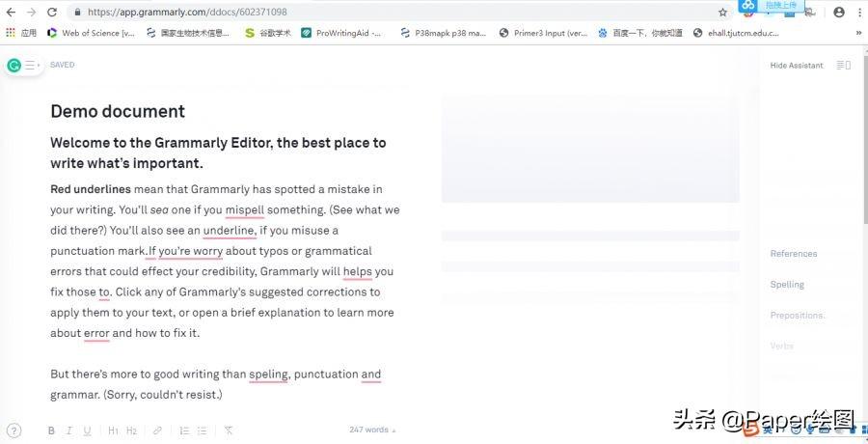
Task: Set Heading 1 style (H1)
Action: pos(113,430)
